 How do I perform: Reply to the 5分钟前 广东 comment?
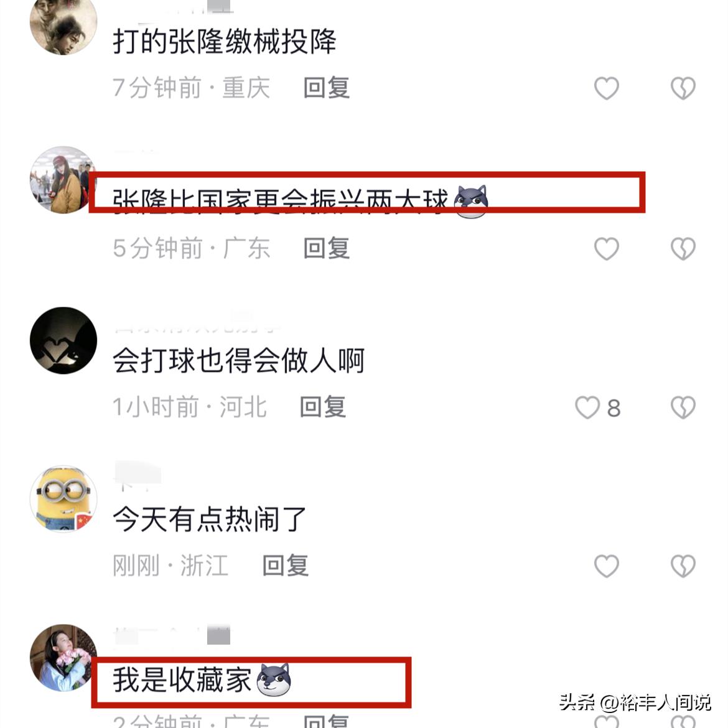point(327,248)
